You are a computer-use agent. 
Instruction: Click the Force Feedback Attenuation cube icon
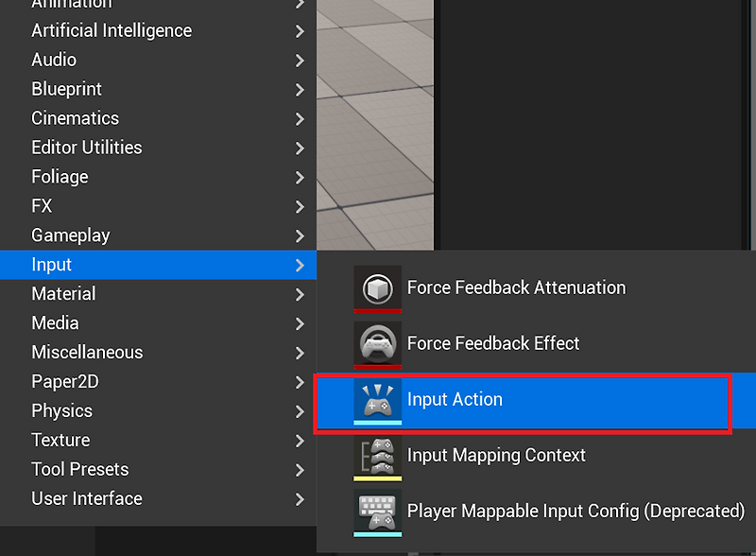pos(375,287)
